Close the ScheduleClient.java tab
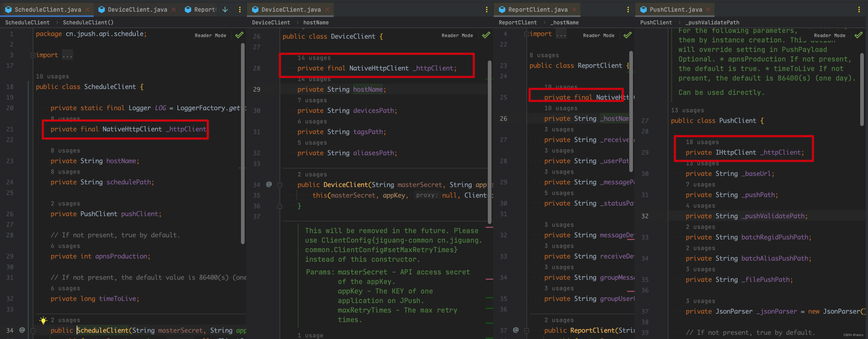 87,9
